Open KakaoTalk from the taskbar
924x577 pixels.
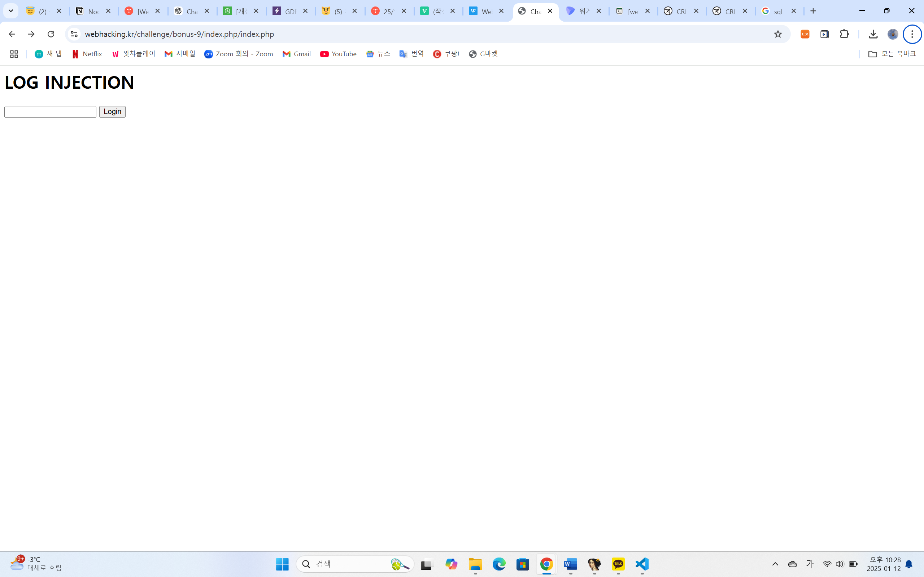click(619, 564)
